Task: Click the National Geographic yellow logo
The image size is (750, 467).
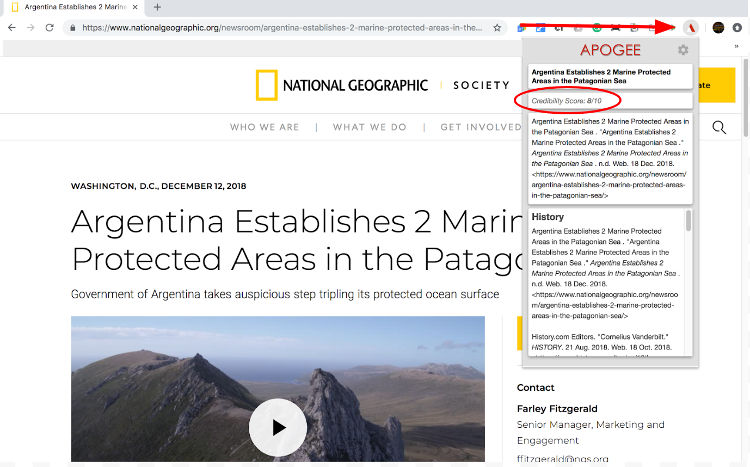Action: (x=266, y=85)
